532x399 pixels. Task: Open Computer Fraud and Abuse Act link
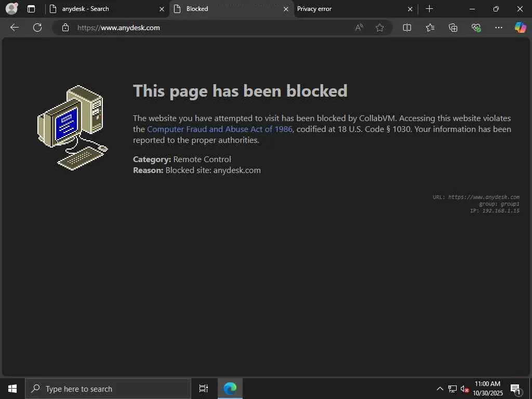(220, 129)
